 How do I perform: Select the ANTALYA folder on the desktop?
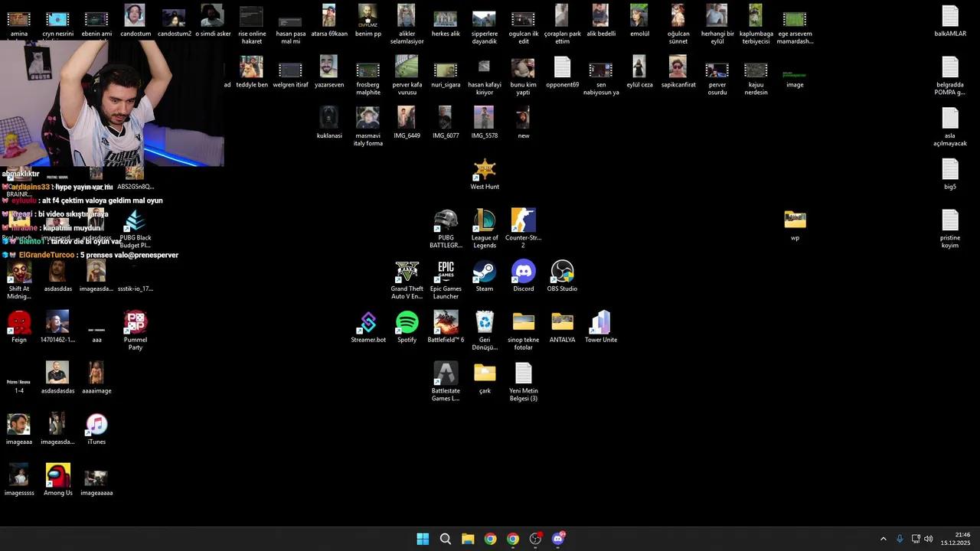pyautogui.click(x=562, y=323)
